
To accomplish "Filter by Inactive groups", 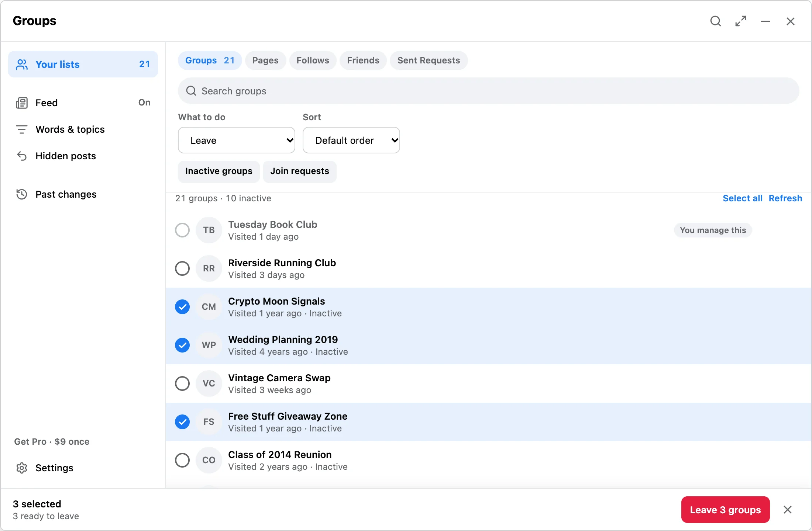I will 219,171.
